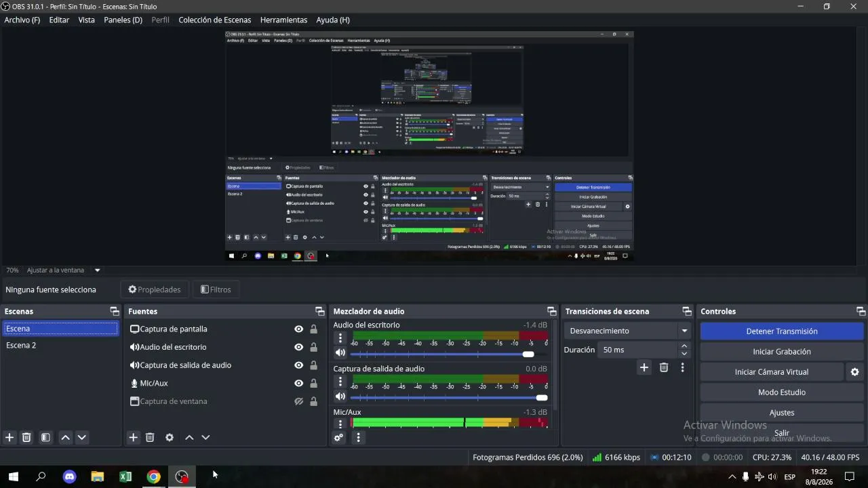Delete the selected source in Fuentes toolbar
This screenshot has width=868, height=488.
click(x=150, y=437)
